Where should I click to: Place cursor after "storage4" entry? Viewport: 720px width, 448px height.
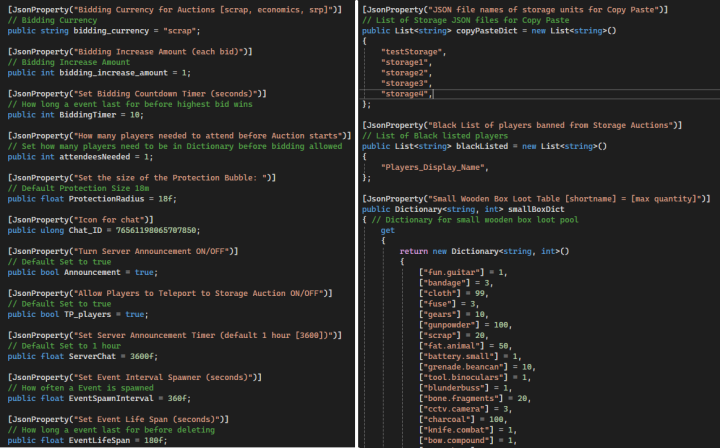click(431, 93)
